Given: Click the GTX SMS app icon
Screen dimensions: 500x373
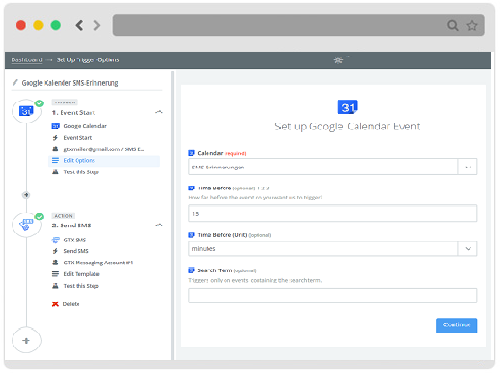Looking at the screenshot, I should 55,240.
